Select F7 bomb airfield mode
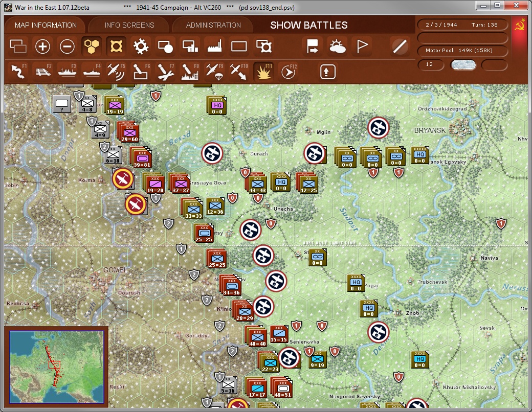The width and height of the screenshot is (532, 412). point(166,72)
